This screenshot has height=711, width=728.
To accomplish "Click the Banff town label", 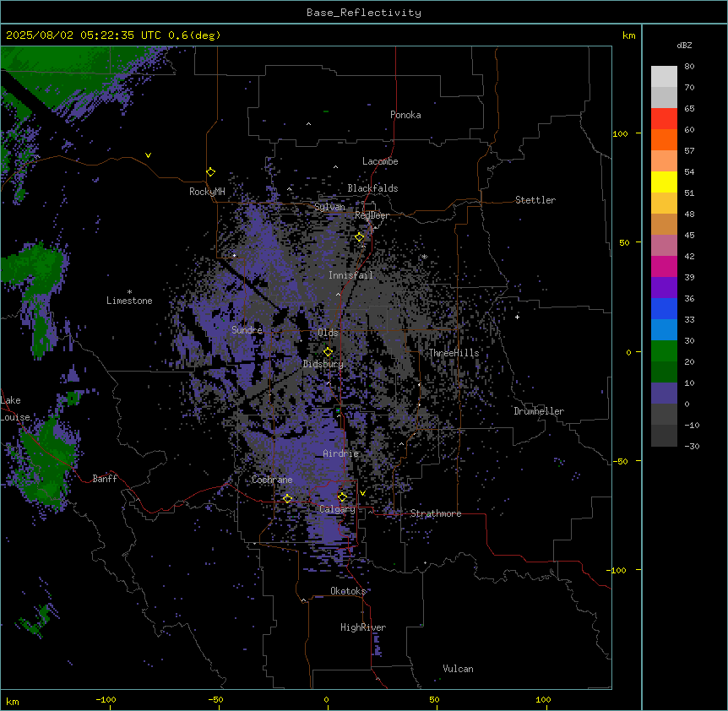I will [x=105, y=479].
